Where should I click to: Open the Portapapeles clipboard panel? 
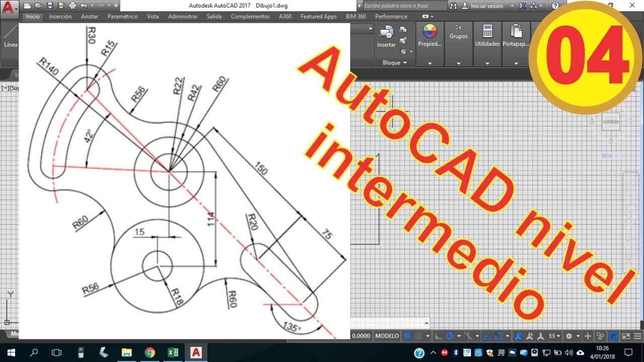516,35
